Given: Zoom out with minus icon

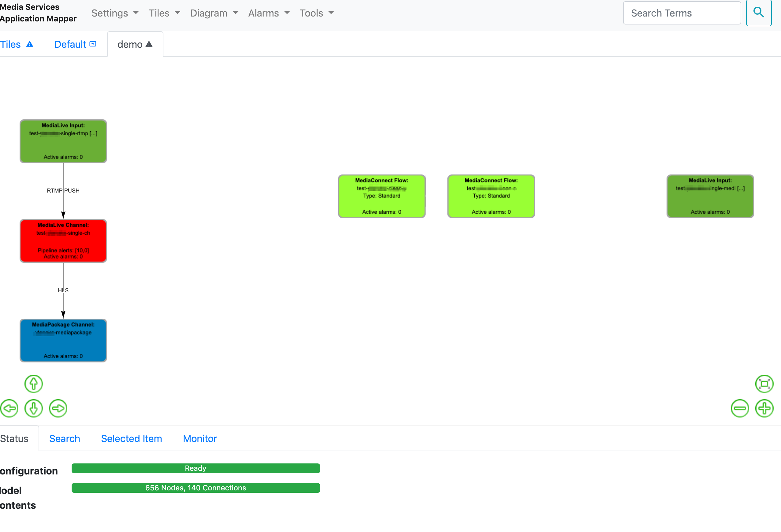Looking at the screenshot, I should click(740, 408).
